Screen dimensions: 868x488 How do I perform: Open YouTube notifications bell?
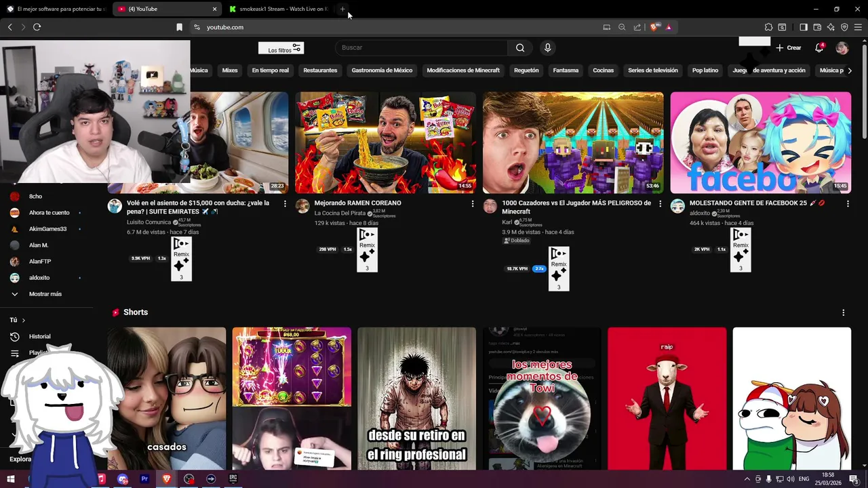coord(819,48)
